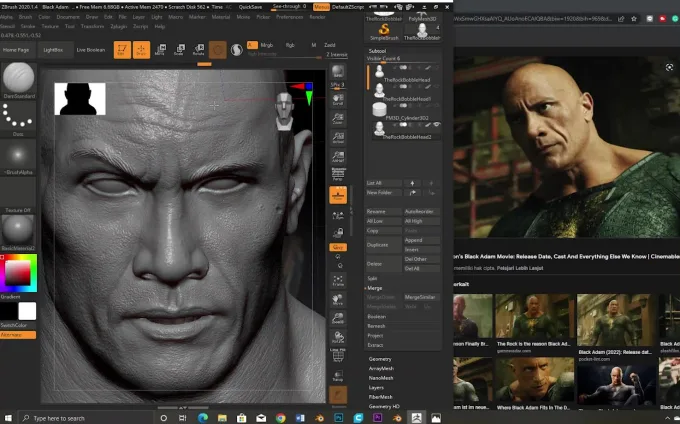Select the Rotate gizmo tool
Viewport: 680px width, 424px height.
(x=199, y=49)
